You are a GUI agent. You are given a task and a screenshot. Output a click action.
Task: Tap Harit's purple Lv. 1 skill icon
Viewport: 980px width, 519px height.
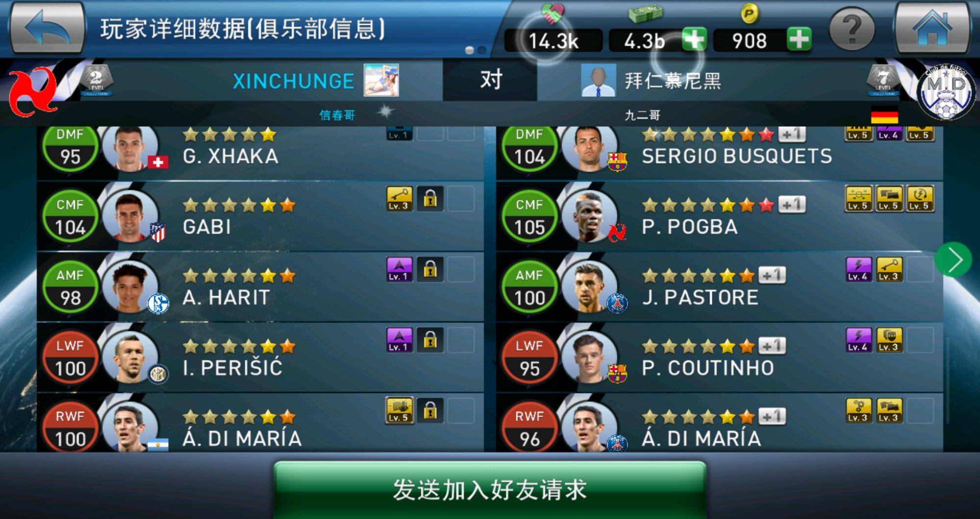point(399,269)
